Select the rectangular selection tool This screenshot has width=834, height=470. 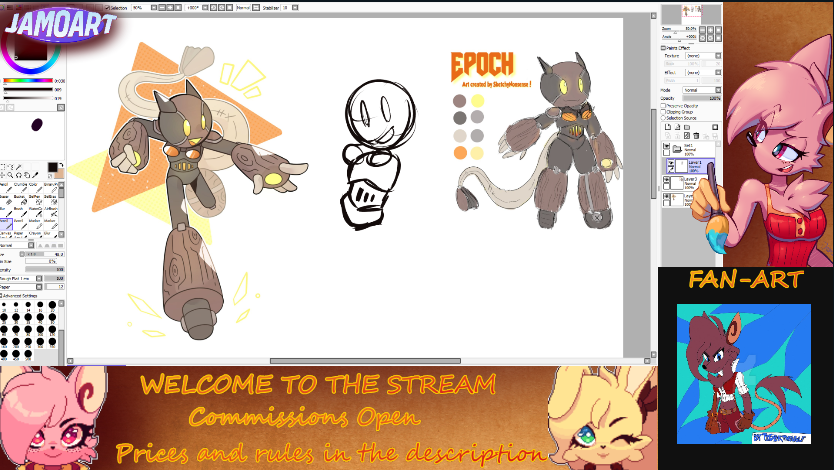(x=3, y=167)
